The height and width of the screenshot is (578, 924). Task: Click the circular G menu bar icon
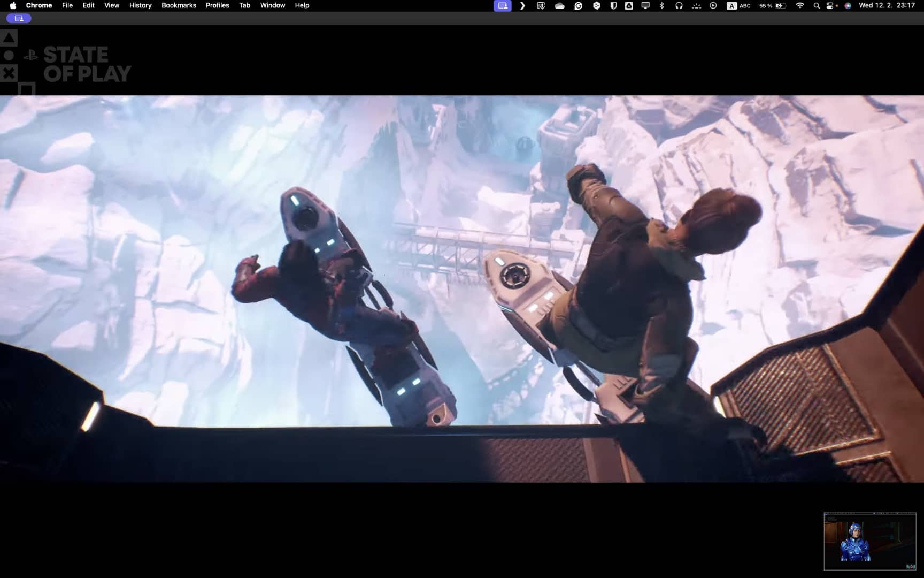[578, 5]
